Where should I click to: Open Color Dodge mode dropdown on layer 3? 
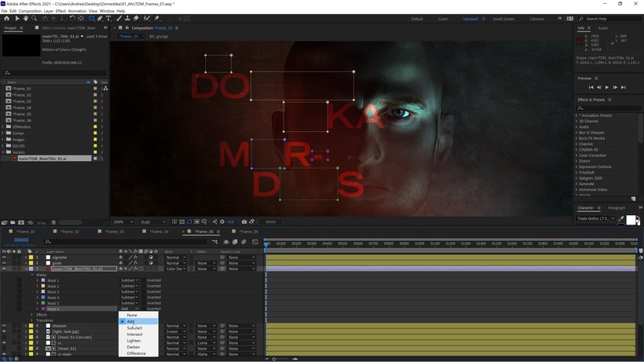click(x=176, y=269)
